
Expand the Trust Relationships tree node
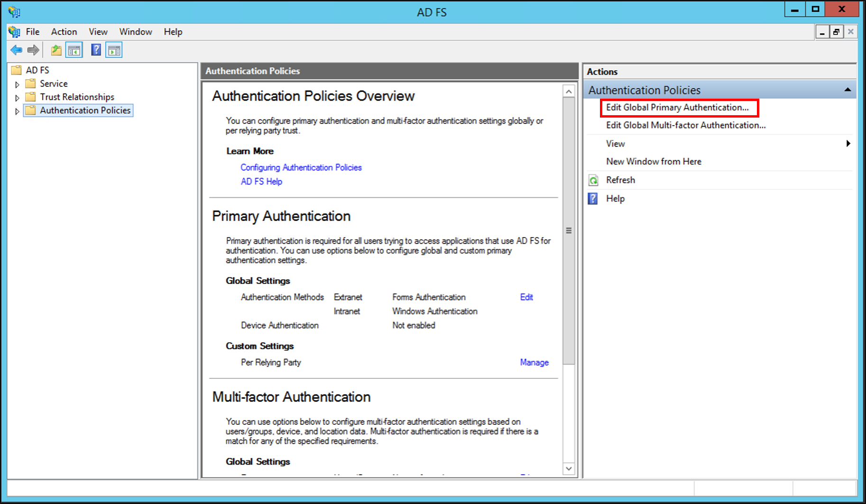click(x=17, y=97)
